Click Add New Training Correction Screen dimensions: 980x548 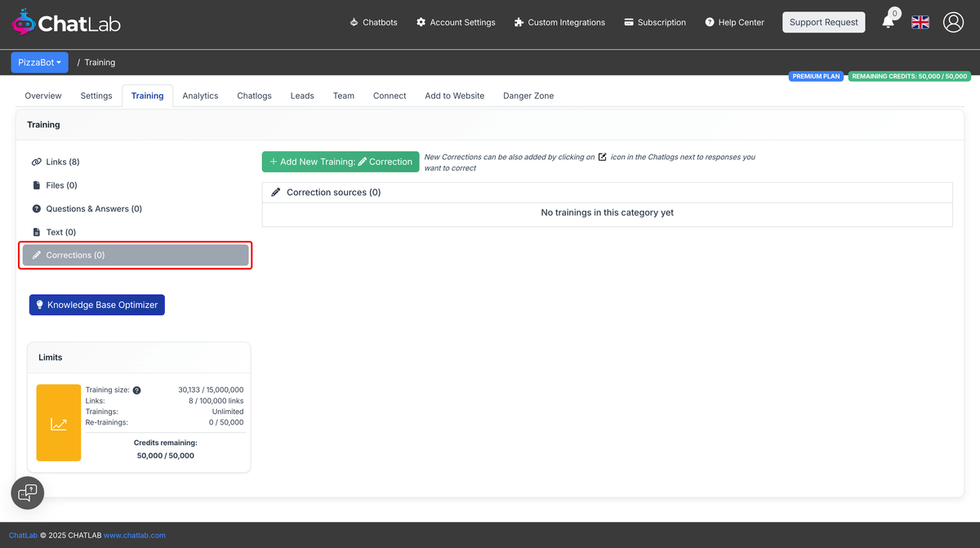340,162
